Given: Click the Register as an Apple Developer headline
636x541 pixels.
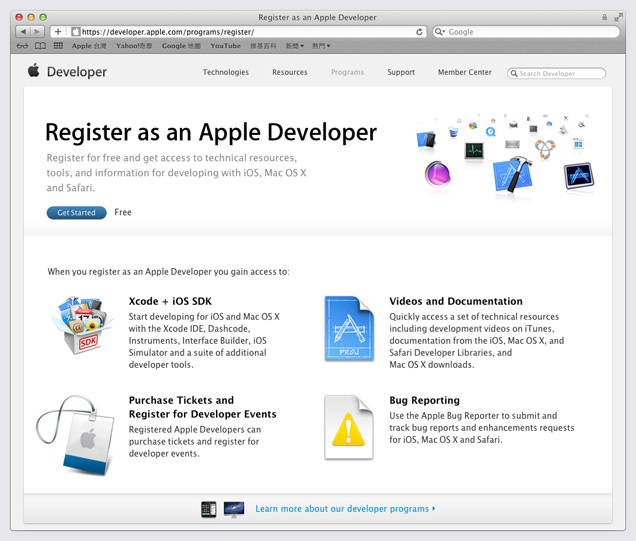Looking at the screenshot, I should [211, 132].
